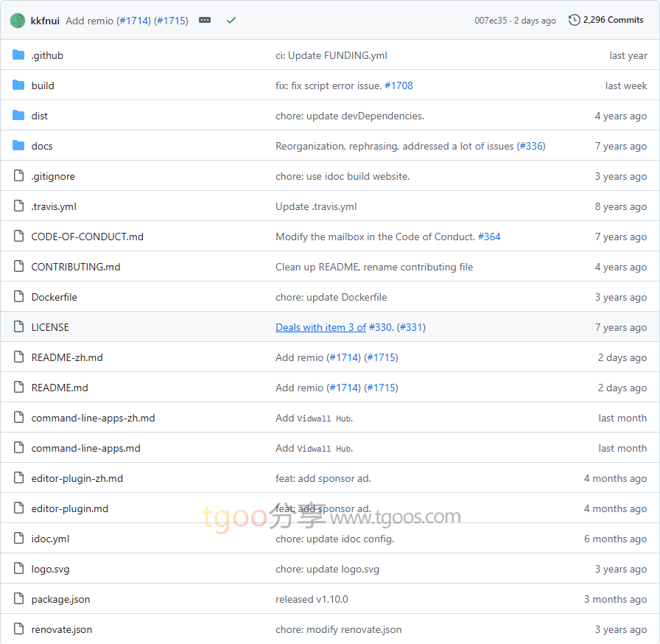The image size is (660, 644).
Task: Click the green check status icon
Action: click(x=231, y=21)
